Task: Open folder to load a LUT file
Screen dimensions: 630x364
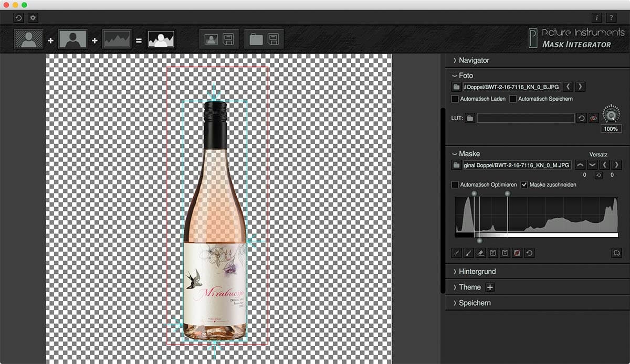Action: [470, 119]
